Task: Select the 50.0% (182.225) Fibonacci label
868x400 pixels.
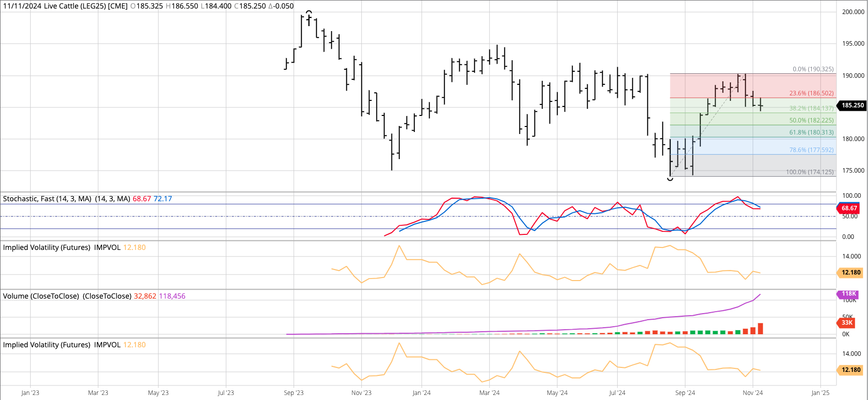Action: pos(811,120)
